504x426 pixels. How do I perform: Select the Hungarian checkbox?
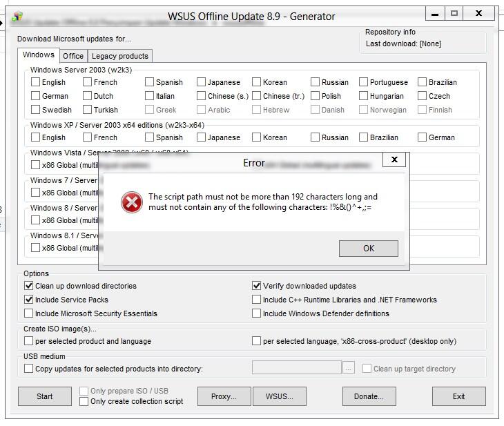pos(363,96)
